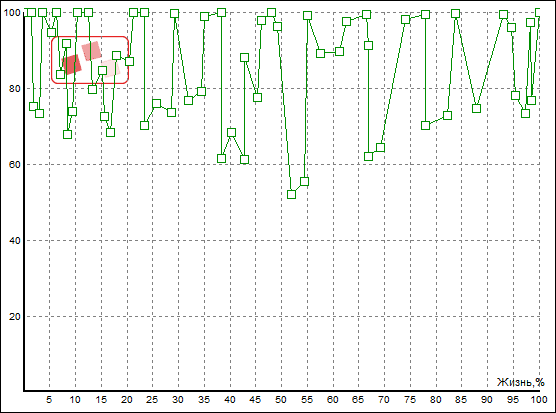Click the dark red square in the red box
The image size is (556, 413).
[72, 65]
